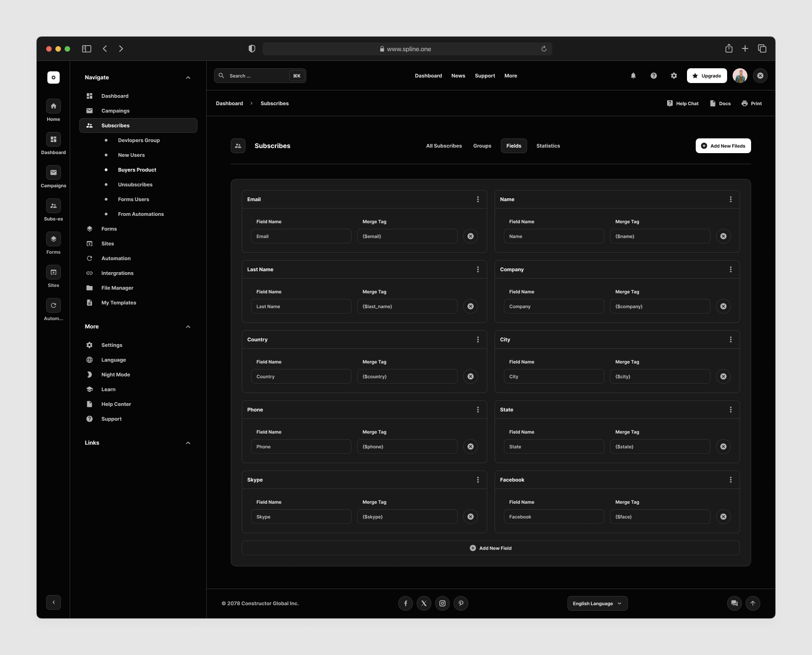812x655 pixels.
Task: Open Support in top navigation
Action: click(485, 76)
